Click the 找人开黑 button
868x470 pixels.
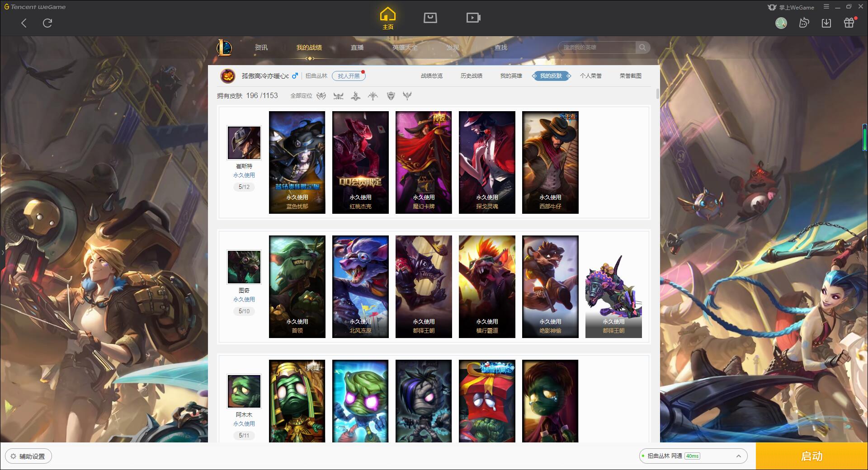tap(349, 76)
